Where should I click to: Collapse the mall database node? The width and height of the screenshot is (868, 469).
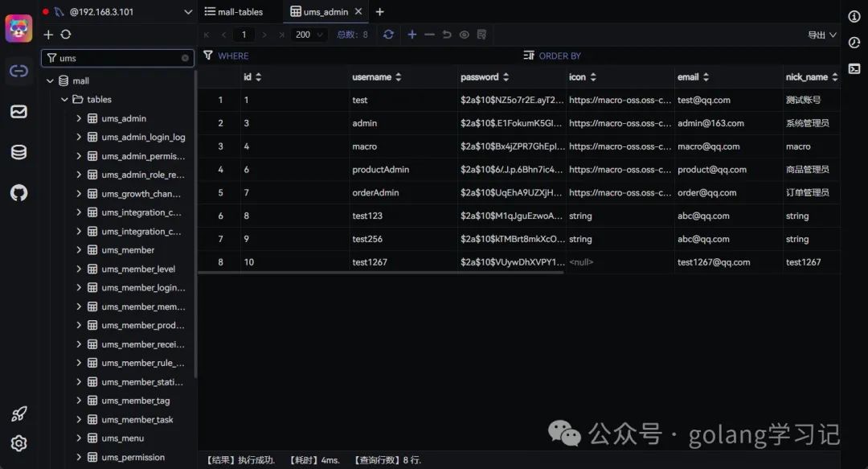click(x=50, y=81)
